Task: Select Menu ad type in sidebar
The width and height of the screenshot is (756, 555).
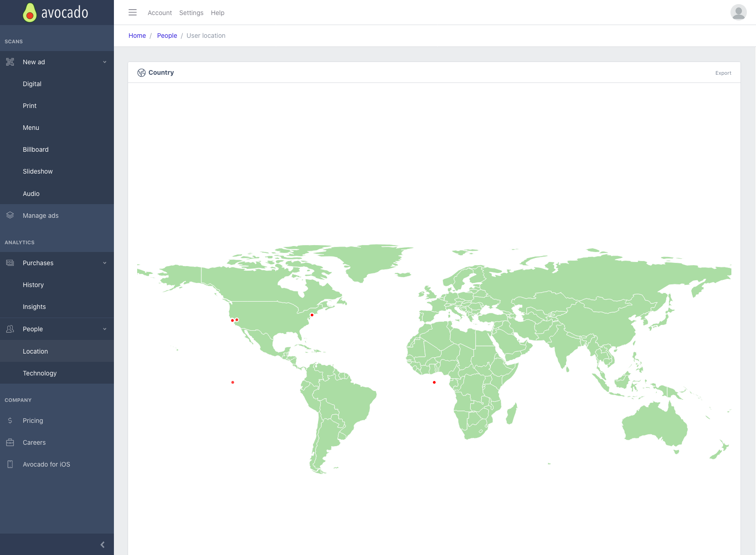Action: click(x=57, y=128)
